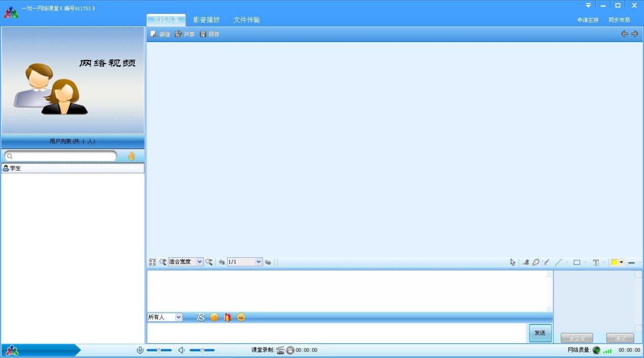644x358 pixels.
Task: Select the rectangle drawing tool
Action: [577, 262]
